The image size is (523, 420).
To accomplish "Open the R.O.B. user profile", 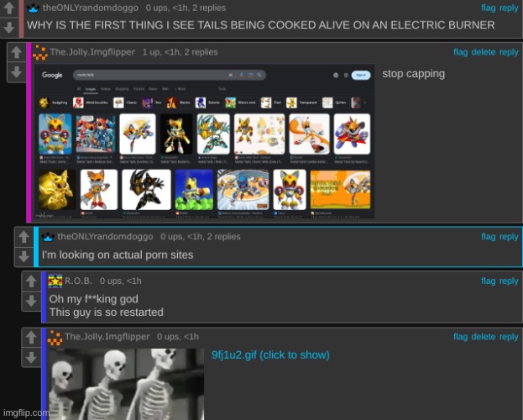I will [78, 281].
